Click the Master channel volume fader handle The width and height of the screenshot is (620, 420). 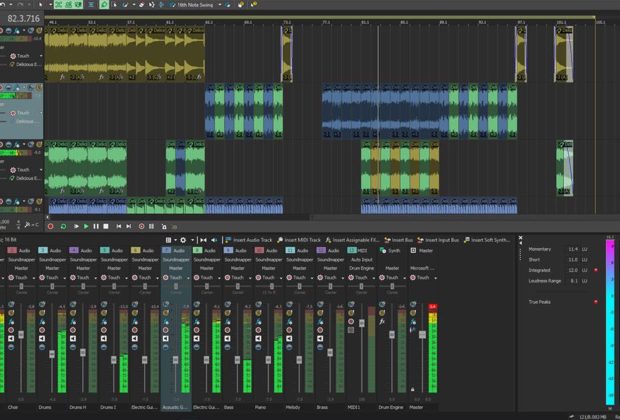click(422, 335)
